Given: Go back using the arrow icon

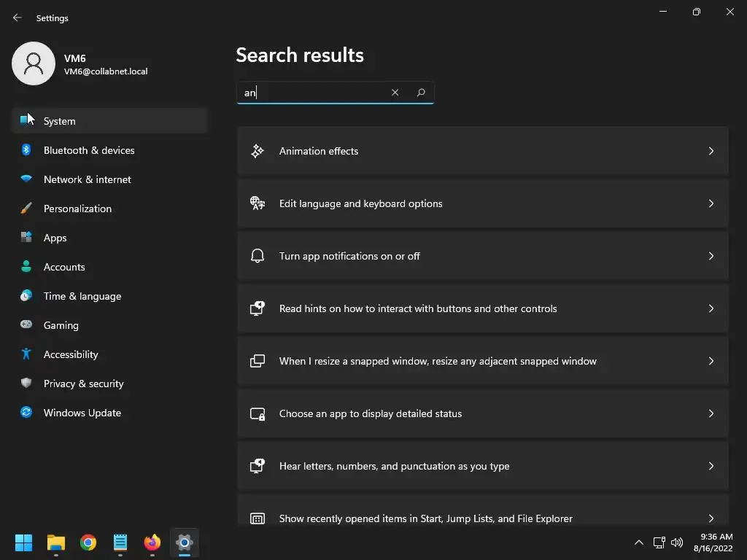Looking at the screenshot, I should point(18,17).
